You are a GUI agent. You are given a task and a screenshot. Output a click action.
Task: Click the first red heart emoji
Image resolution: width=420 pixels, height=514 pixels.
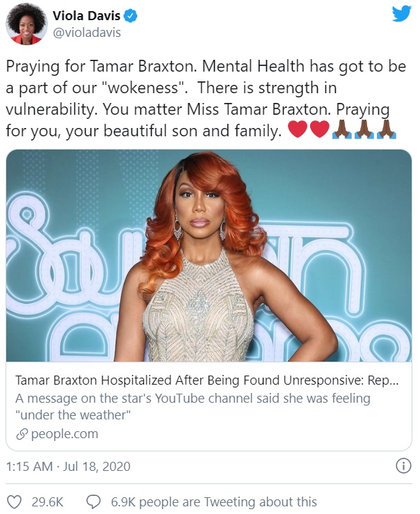coord(297,129)
